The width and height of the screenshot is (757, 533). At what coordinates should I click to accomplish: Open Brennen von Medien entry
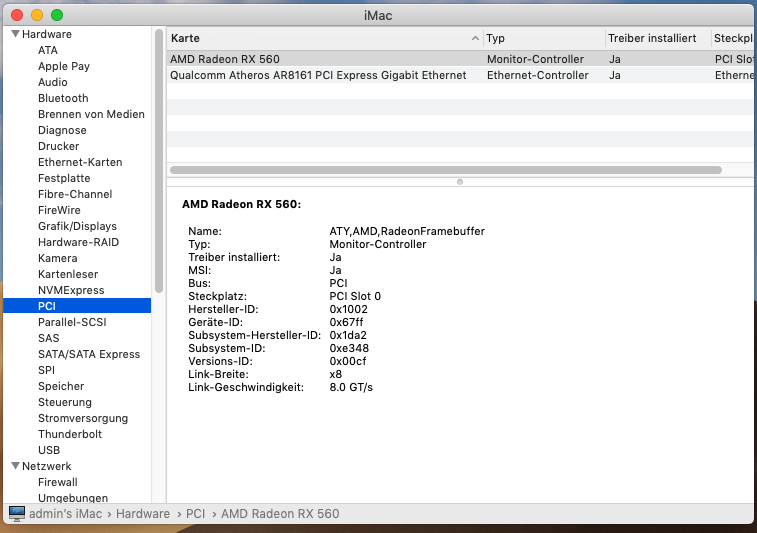[91, 114]
